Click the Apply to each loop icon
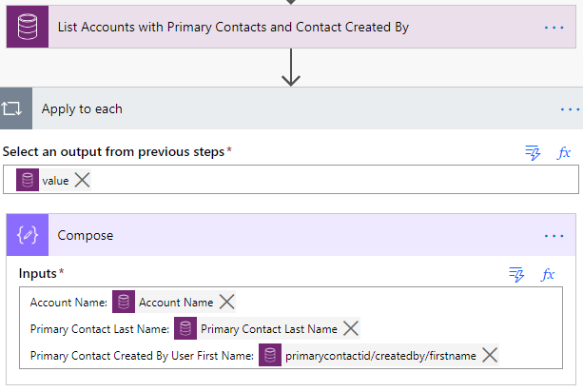This screenshot has height=392, width=583. 16,108
